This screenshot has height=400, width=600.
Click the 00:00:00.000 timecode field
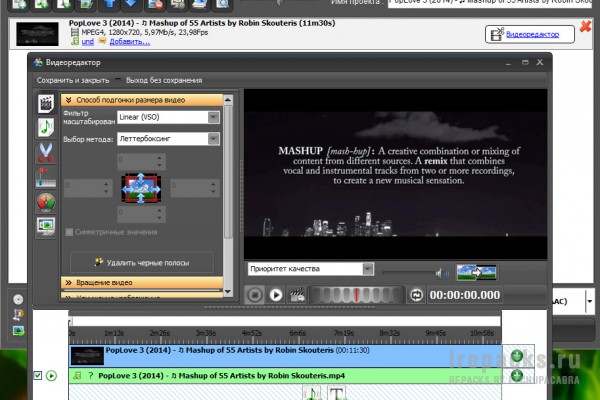[x=465, y=295]
